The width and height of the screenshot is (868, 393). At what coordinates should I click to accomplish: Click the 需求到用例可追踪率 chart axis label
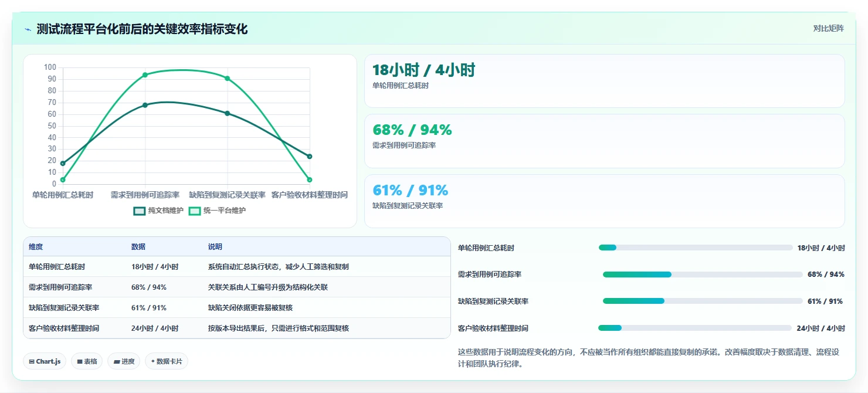[145, 195]
